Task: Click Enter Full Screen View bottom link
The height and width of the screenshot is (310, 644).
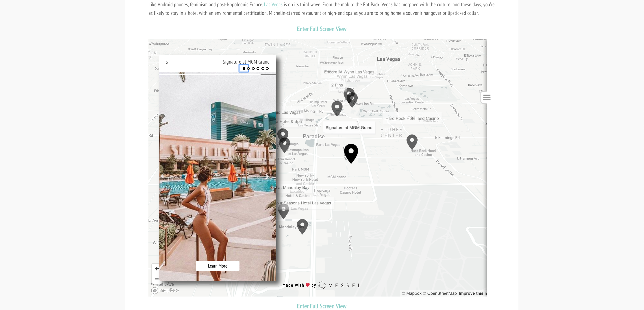Action: pyautogui.click(x=322, y=306)
